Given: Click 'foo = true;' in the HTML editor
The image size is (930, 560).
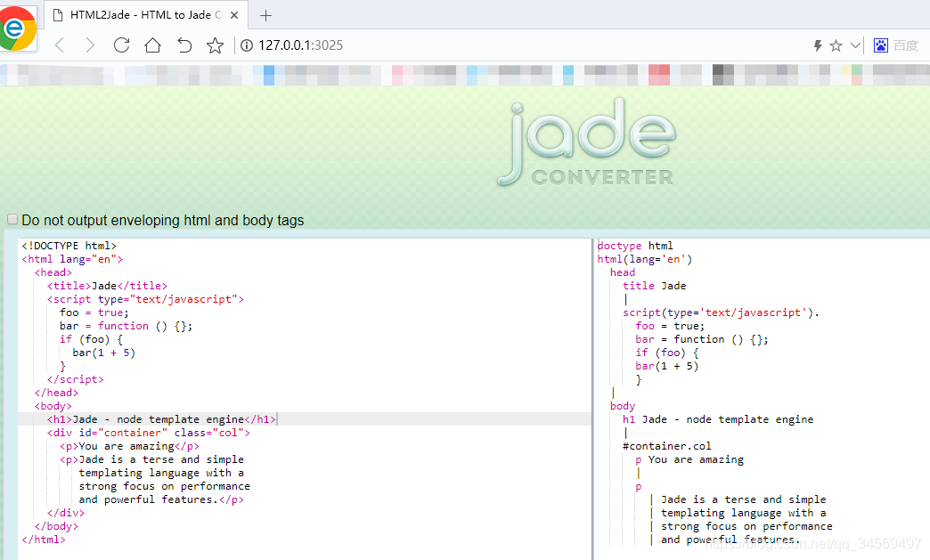Looking at the screenshot, I should (94, 312).
